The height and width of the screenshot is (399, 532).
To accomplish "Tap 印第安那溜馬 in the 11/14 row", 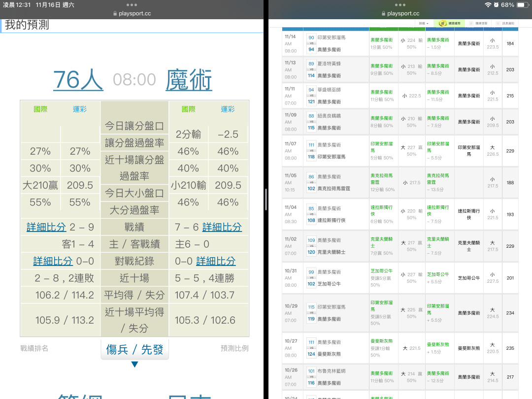I will (332, 37).
